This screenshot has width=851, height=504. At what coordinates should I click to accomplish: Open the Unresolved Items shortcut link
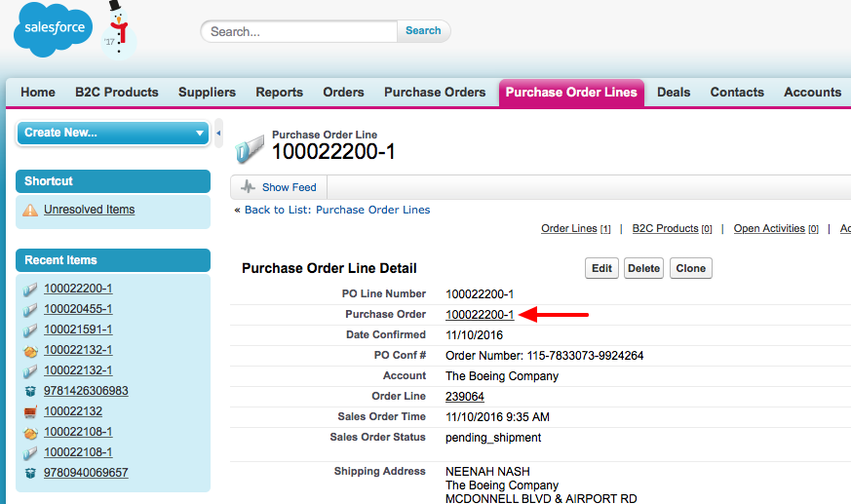[x=89, y=210]
